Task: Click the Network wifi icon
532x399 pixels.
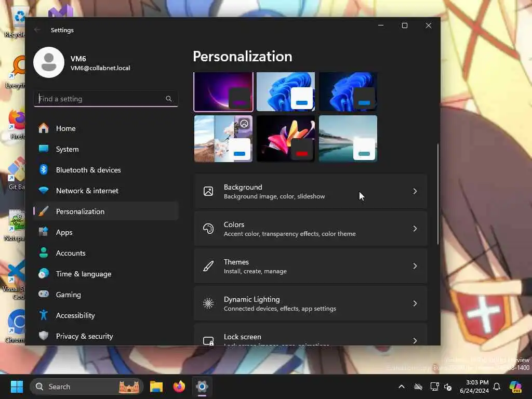Action: coord(44,190)
